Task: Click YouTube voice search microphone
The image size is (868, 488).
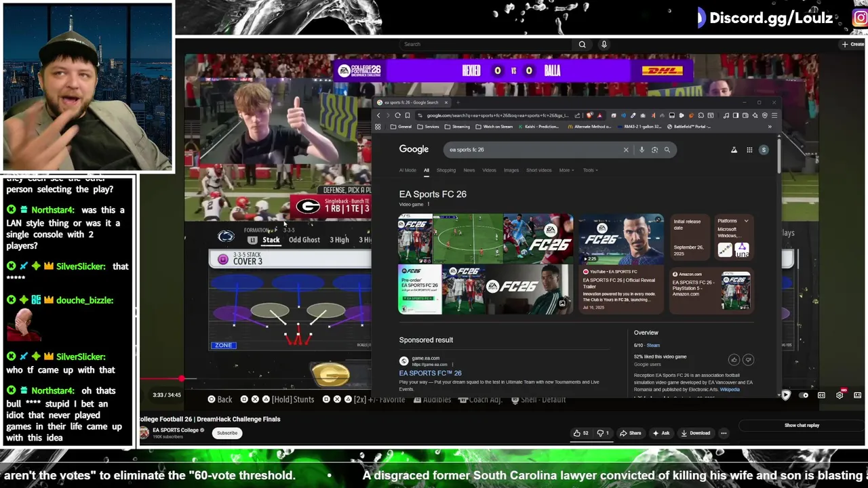Action: tap(604, 44)
